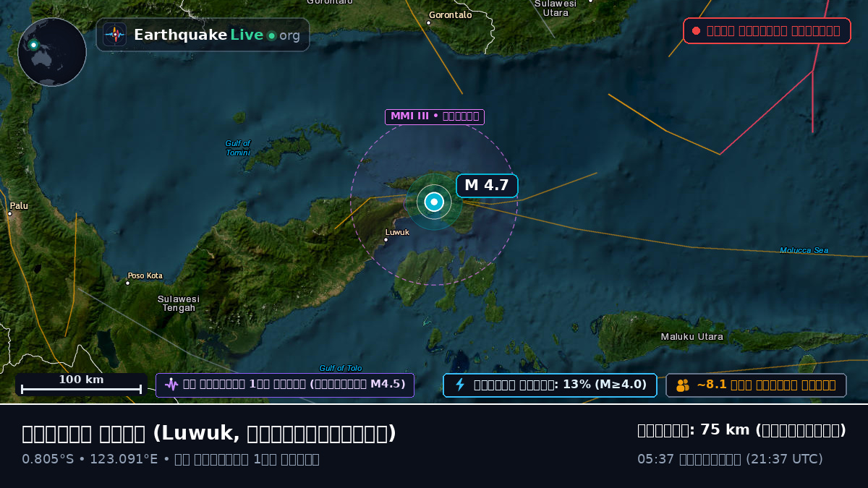Click the orange people population icon
868x488 pixels.
click(x=683, y=385)
